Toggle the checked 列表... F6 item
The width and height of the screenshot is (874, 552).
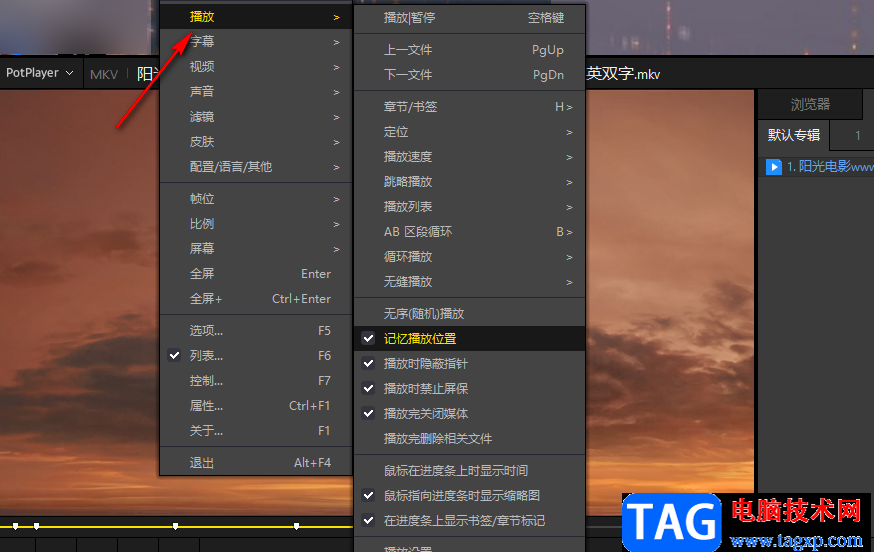click(256, 356)
